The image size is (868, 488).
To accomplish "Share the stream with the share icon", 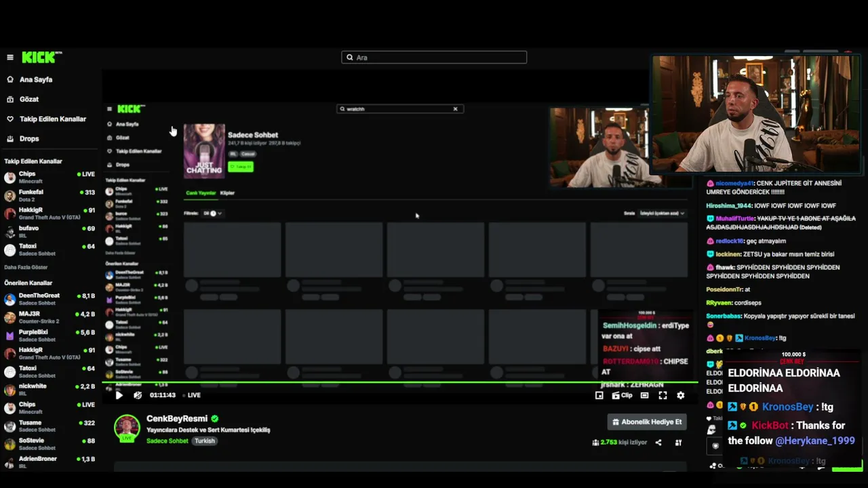I will [658, 443].
